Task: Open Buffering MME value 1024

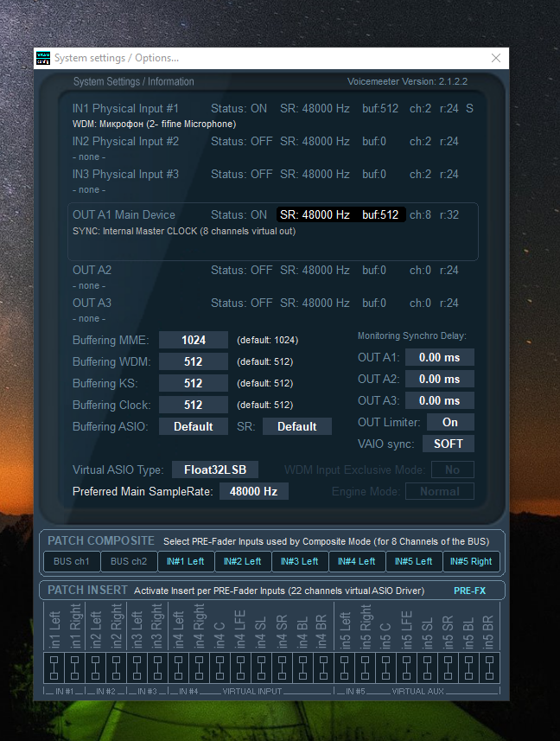Action: coord(194,341)
